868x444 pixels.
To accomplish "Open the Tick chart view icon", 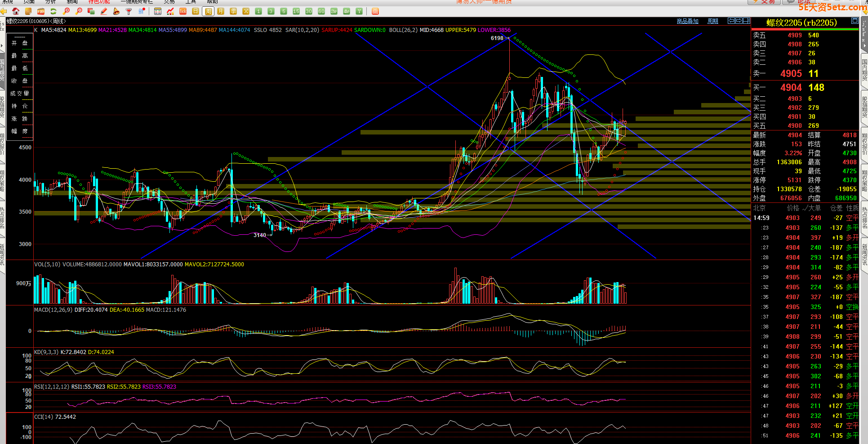I will pyautogui.click(x=183, y=11).
